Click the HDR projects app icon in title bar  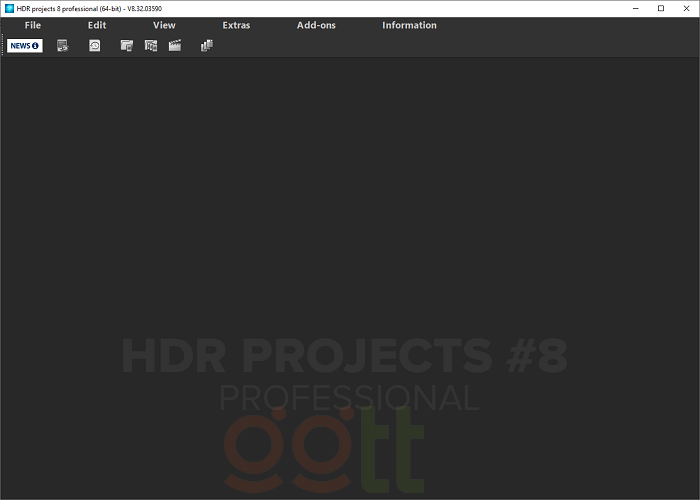click(x=9, y=8)
